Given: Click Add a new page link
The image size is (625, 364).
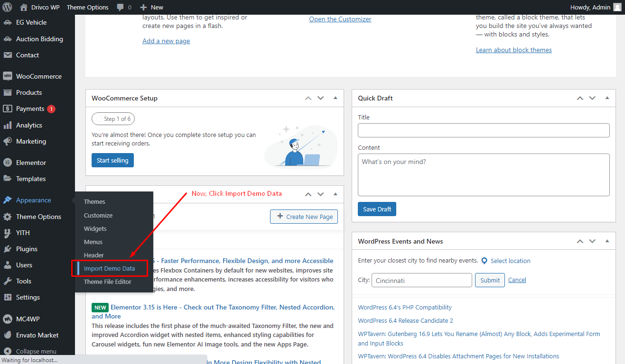Looking at the screenshot, I should pos(166,41).
